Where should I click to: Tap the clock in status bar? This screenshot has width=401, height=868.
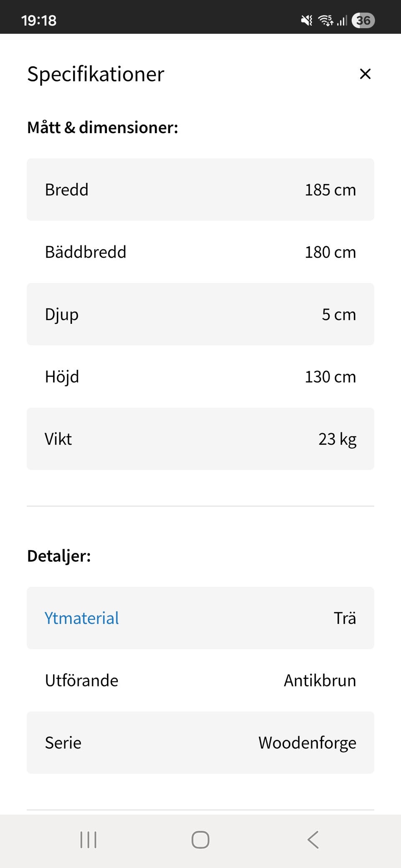[x=39, y=20]
